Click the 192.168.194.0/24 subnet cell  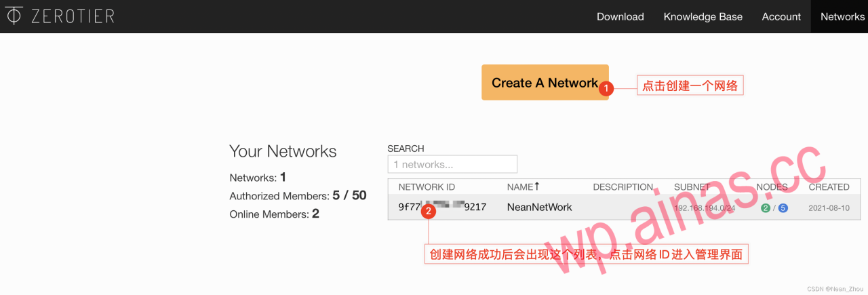[704, 208]
